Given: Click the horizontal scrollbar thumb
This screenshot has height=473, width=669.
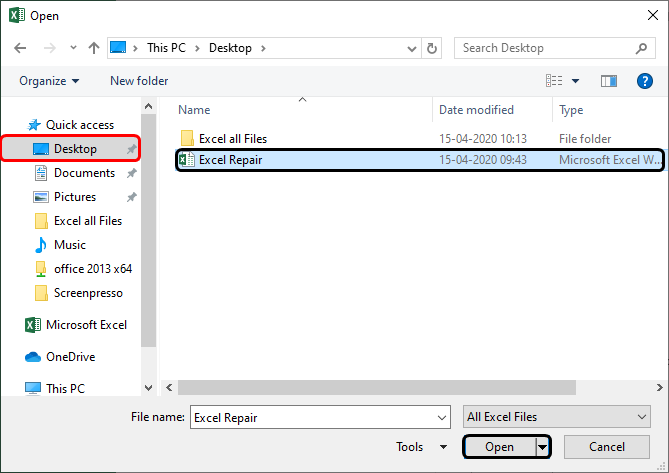Looking at the screenshot, I should [x=377, y=388].
